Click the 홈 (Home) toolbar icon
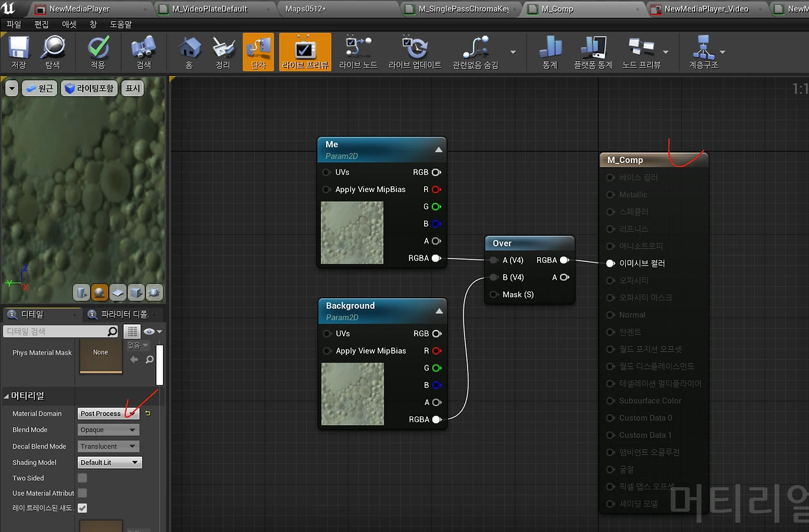Screen dimensions: 809x532 click(189, 52)
